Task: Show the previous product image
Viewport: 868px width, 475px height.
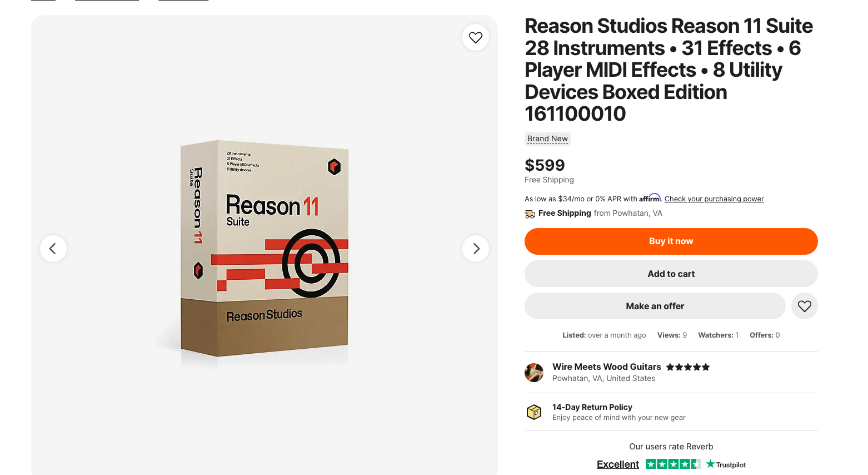Action: click(53, 249)
